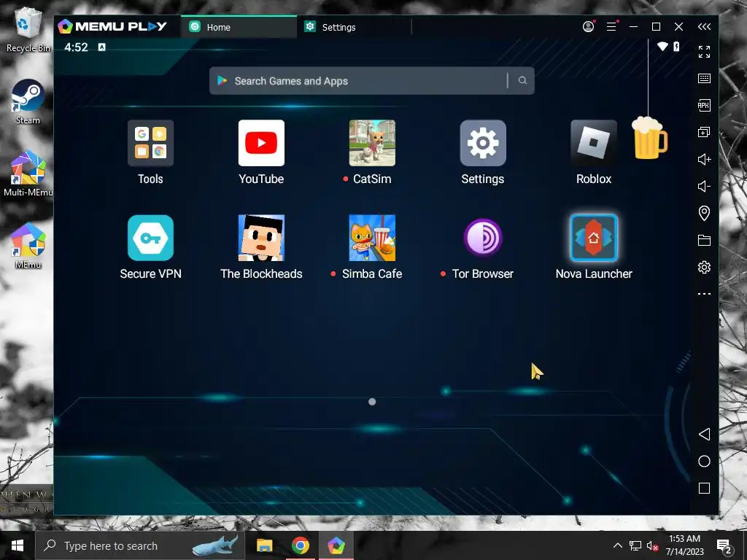Show hidden system tray icons
The height and width of the screenshot is (560, 747).
coord(617,545)
